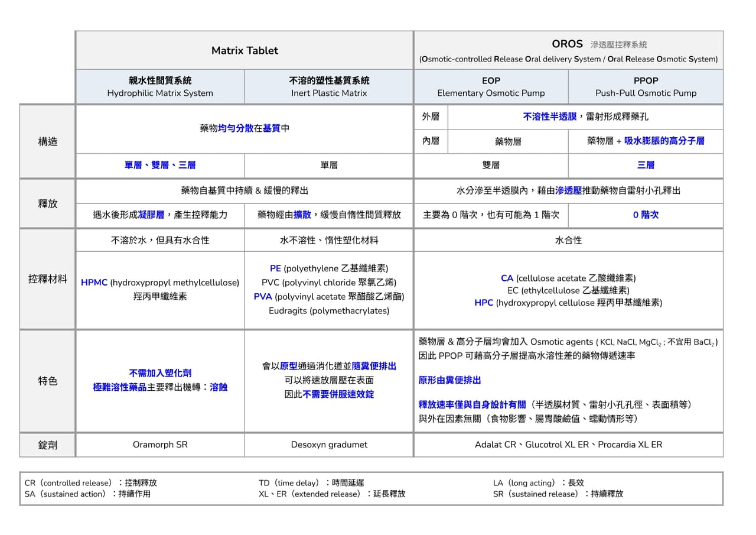This screenshot has width=756, height=535.
Task: Click the '不需加入塑化劑' text
Action: (x=160, y=374)
